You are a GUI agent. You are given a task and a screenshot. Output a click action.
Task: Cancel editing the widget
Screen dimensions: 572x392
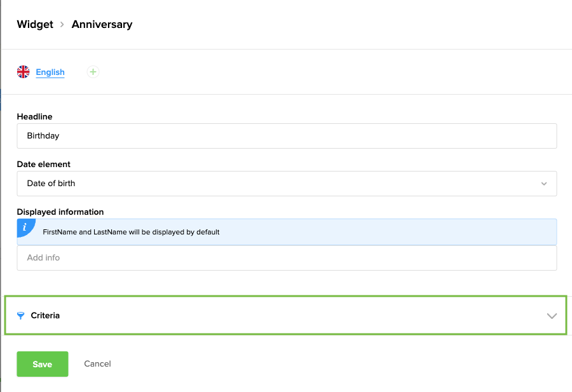click(97, 364)
